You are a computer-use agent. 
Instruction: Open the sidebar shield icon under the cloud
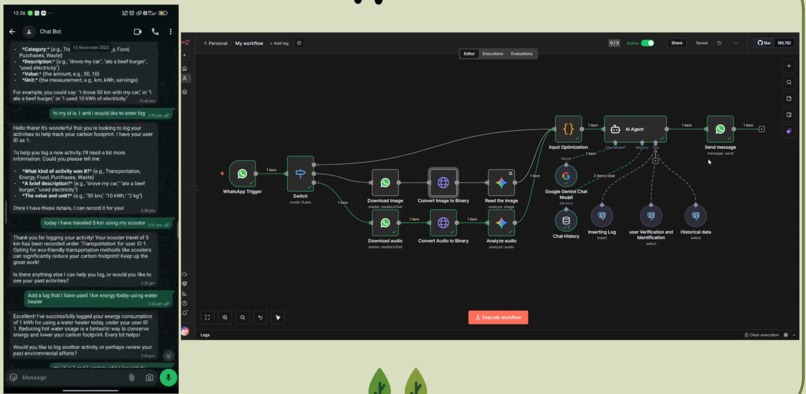[x=185, y=283]
